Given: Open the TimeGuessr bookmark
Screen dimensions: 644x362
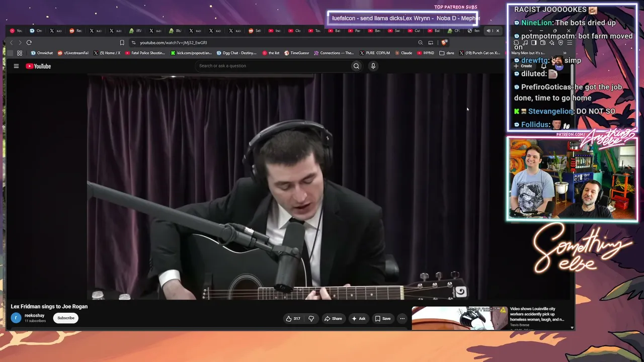Looking at the screenshot, I should point(297,53).
